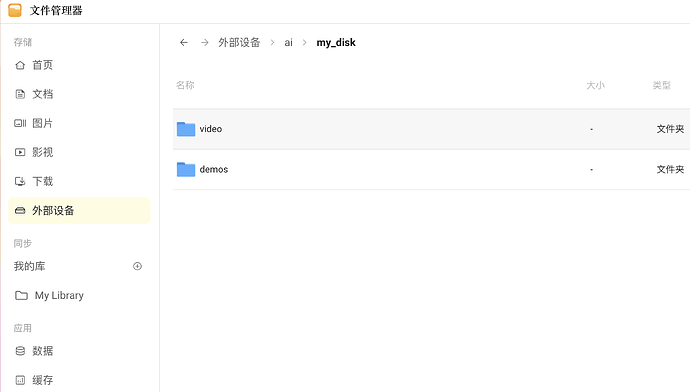Click the video folder icon
This screenshot has height=392, width=690.
(186, 129)
